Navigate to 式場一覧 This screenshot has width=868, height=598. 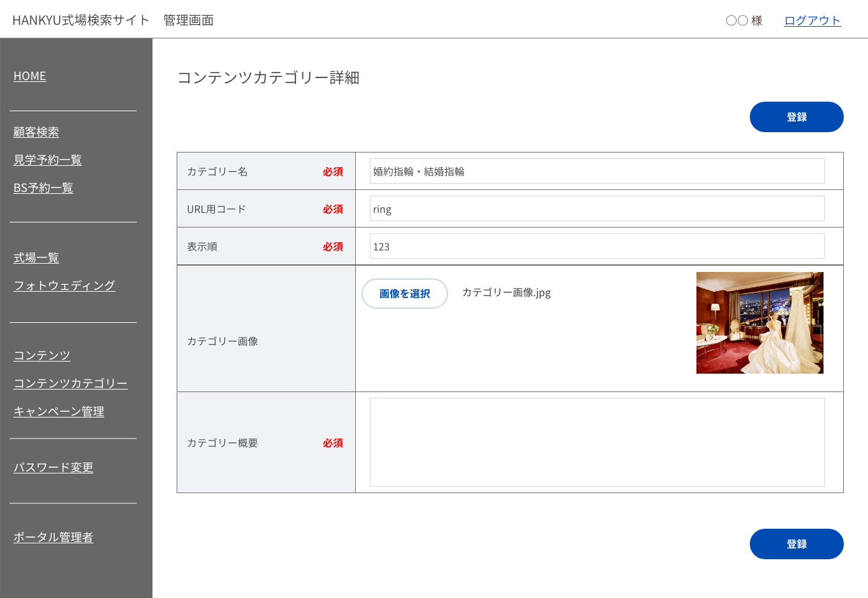point(36,258)
